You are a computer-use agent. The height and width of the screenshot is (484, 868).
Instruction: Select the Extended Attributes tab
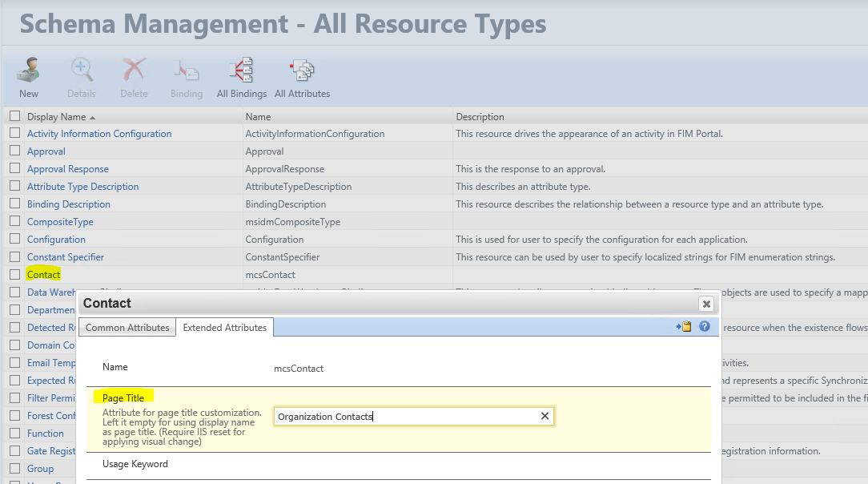pos(225,327)
